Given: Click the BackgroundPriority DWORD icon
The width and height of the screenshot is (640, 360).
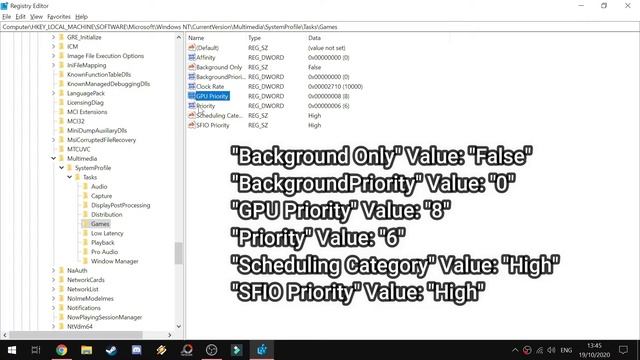Looking at the screenshot, I should click(191, 76).
